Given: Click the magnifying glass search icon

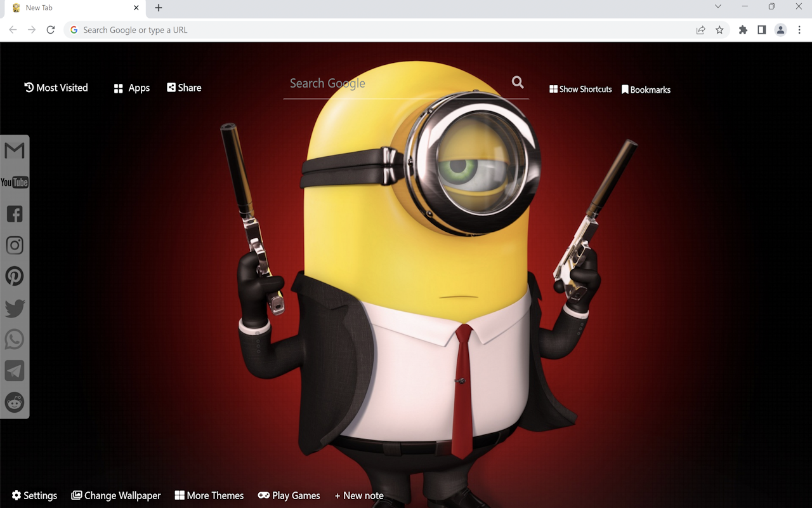Looking at the screenshot, I should point(518,82).
